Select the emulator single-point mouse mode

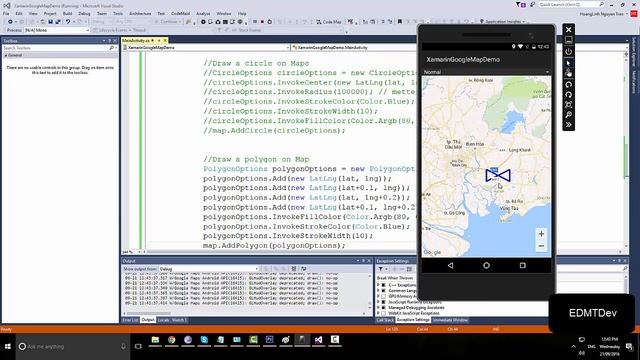(x=568, y=63)
